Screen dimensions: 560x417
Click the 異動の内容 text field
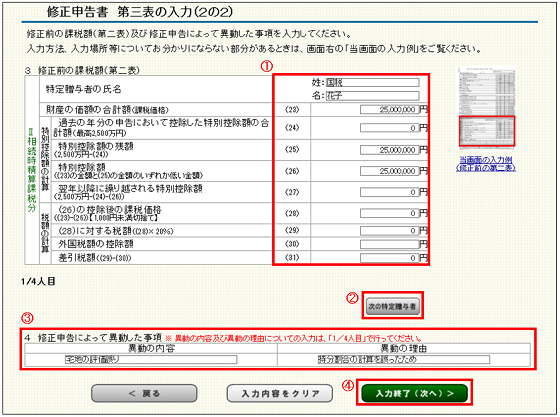[151, 360]
